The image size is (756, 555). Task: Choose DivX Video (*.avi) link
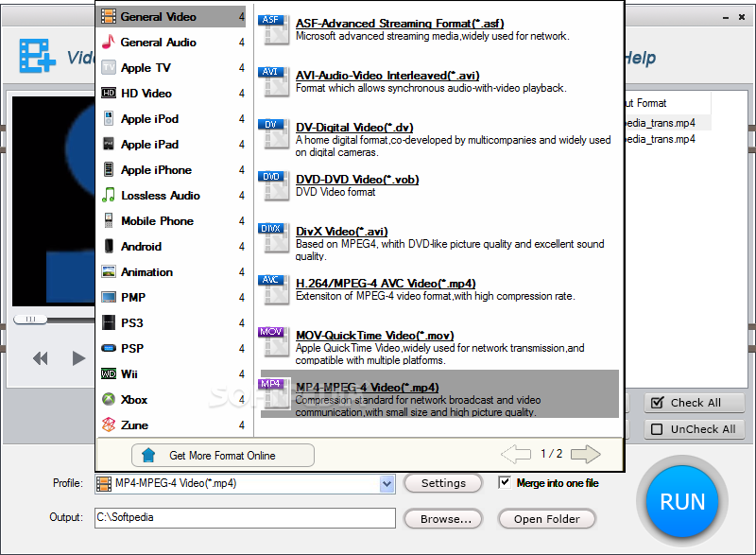point(342,232)
